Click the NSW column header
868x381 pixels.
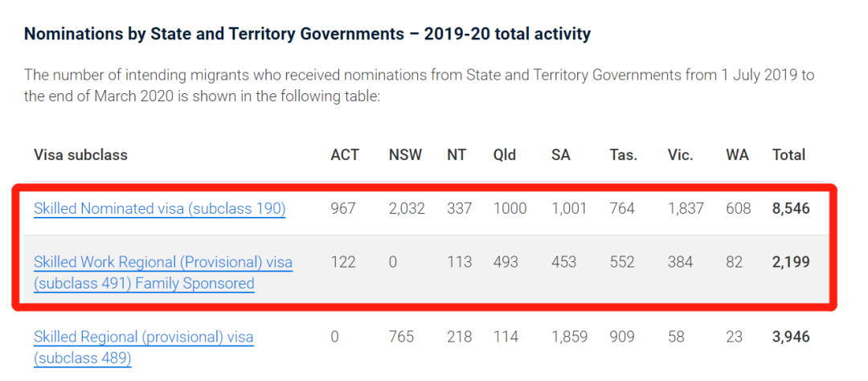(405, 155)
